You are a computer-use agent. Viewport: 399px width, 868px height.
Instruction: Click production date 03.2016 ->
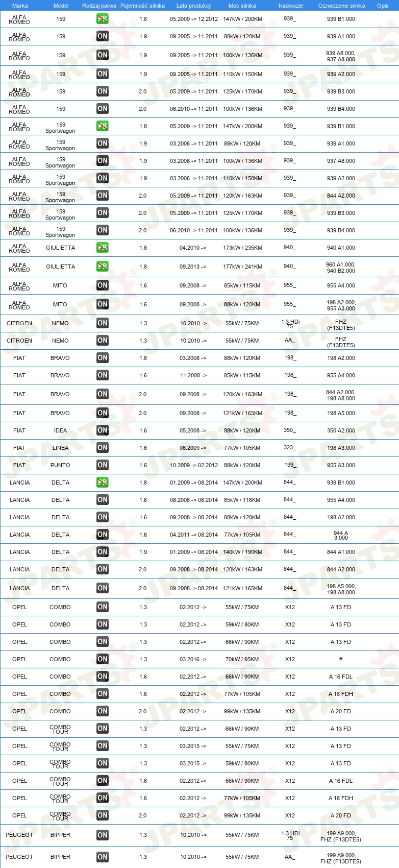point(193,659)
